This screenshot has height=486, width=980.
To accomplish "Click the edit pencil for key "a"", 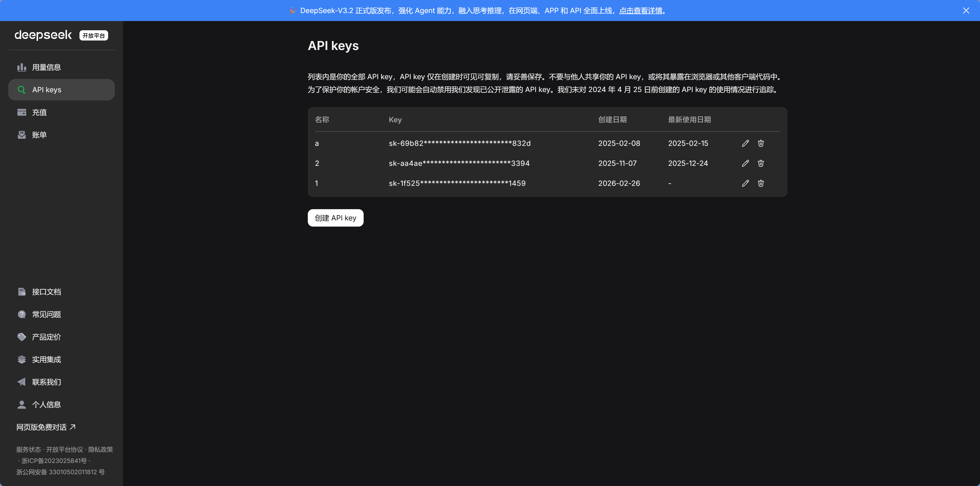I will 745,144.
